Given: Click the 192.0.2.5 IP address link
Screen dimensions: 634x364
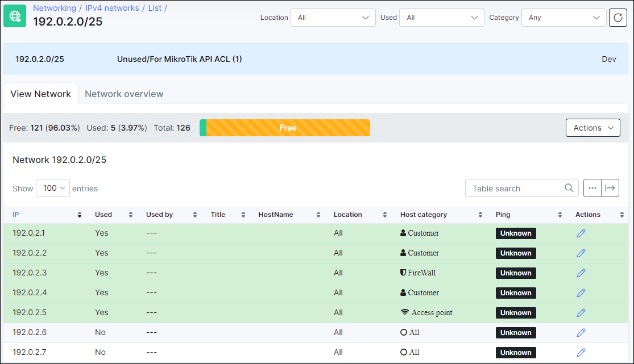Looking at the screenshot, I should pyautogui.click(x=31, y=312).
